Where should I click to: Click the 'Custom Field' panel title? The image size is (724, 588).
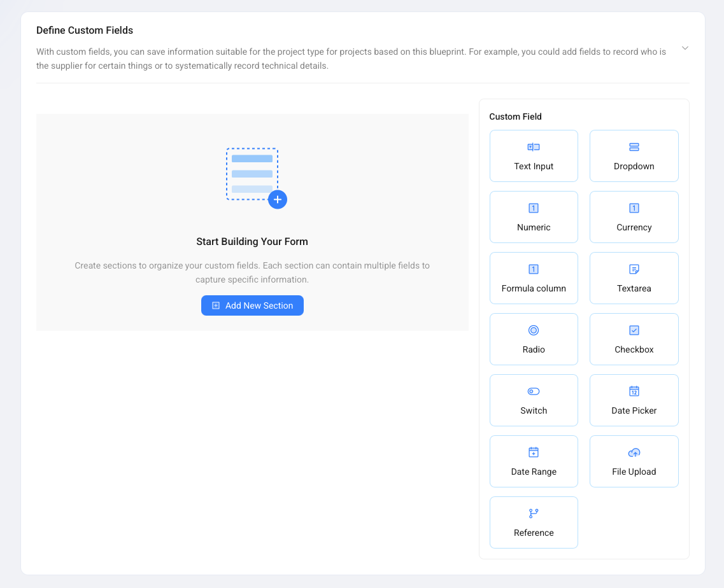point(515,116)
